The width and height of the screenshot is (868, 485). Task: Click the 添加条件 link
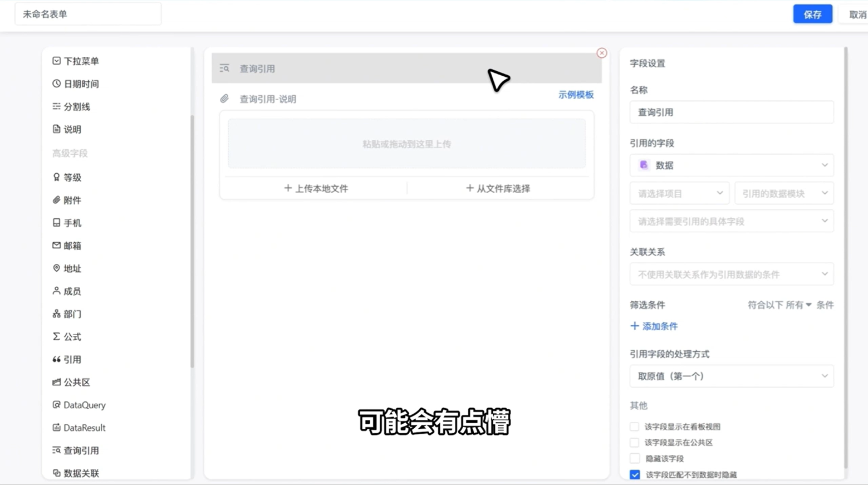[654, 326]
